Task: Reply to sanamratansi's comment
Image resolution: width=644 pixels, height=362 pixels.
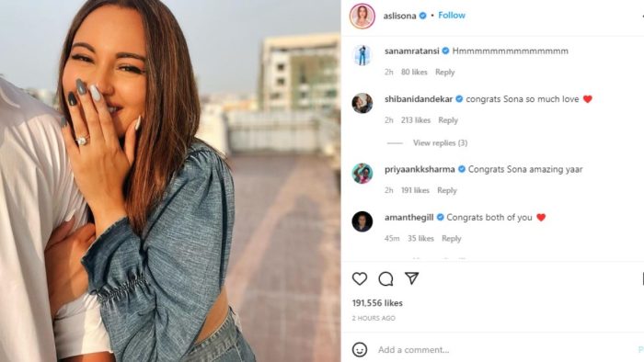Action: [444, 73]
